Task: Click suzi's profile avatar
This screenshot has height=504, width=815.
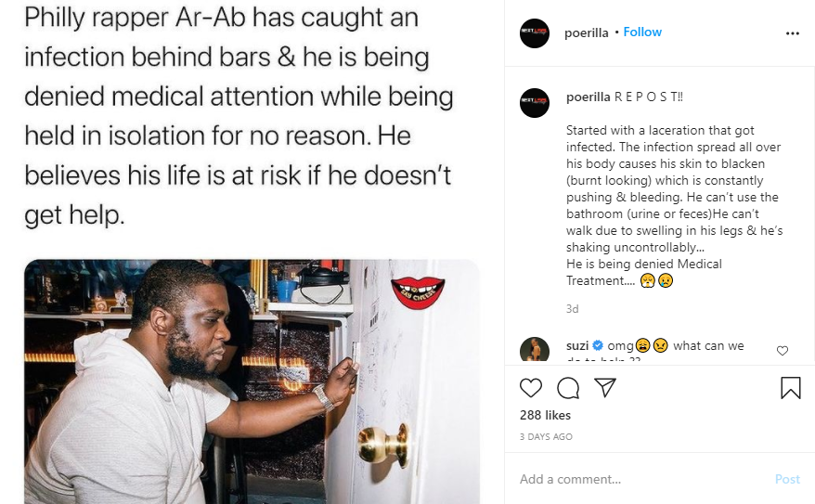Action: (535, 349)
